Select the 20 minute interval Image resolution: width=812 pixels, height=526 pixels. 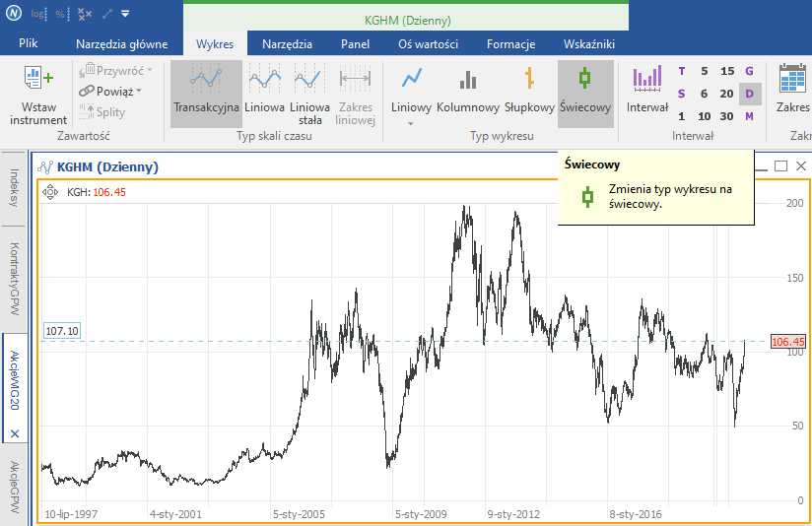727,94
